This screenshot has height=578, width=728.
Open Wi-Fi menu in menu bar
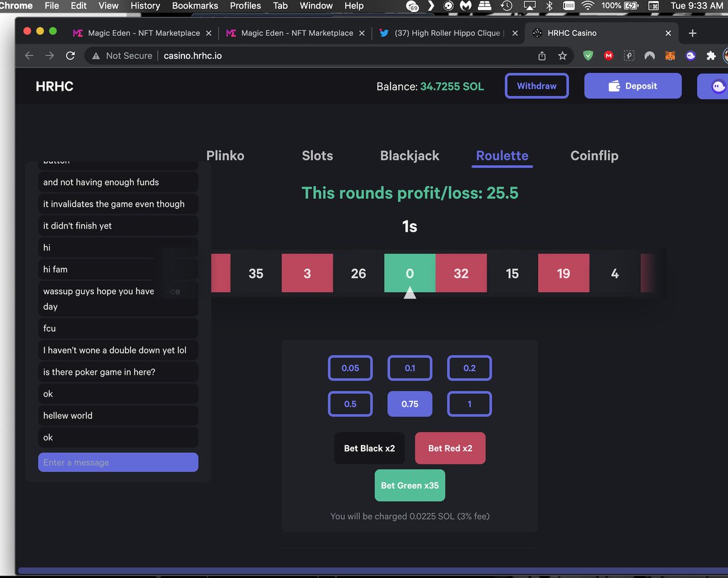pos(587,5)
